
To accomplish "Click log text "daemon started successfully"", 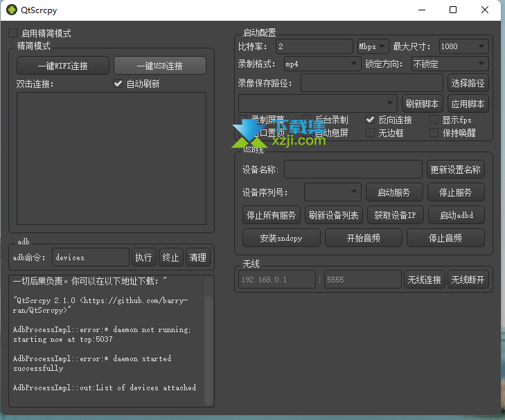I will point(92,363).
